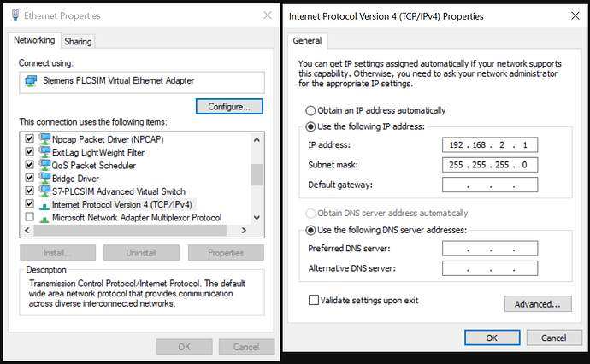This screenshot has height=364, width=590.
Task: Click the QoS Packet Scheduler icon
Action: [x=44, y=165]
